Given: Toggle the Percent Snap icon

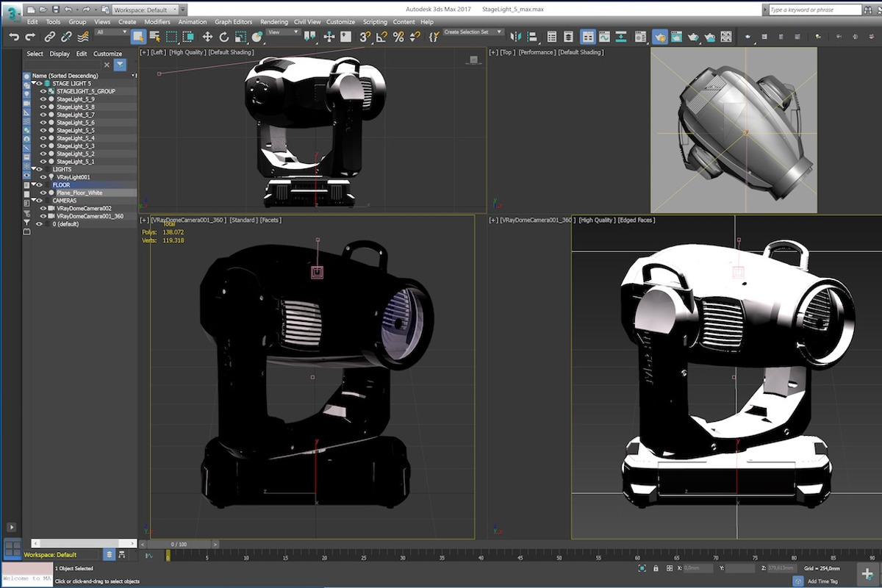Looking at the screenshot, I should (398, 37).
